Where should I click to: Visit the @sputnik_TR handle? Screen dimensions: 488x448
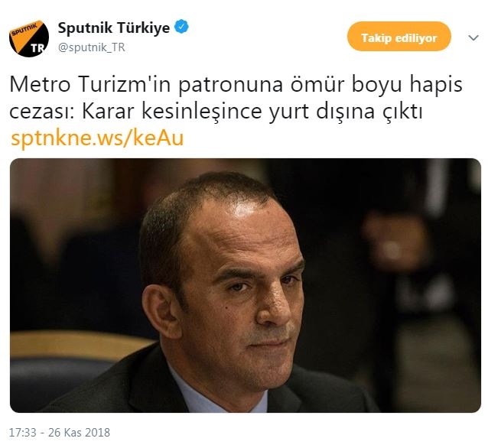click(x=92, y=47)
